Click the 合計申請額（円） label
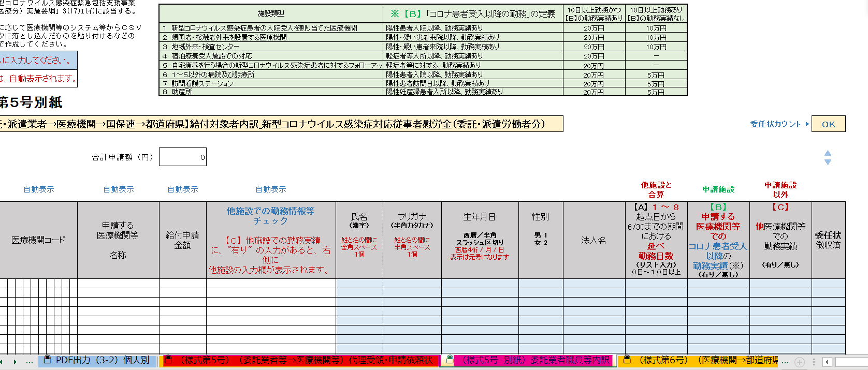 click(123, 157)
